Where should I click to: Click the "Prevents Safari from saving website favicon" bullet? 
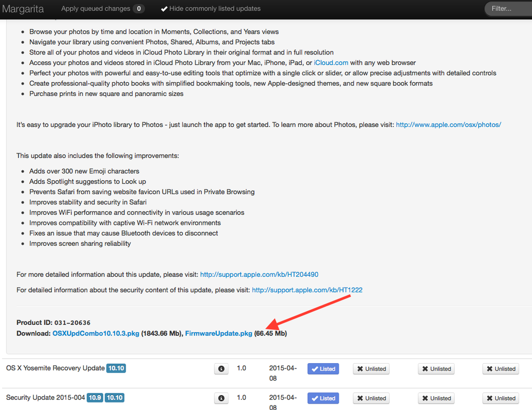[x=142, y=192]
